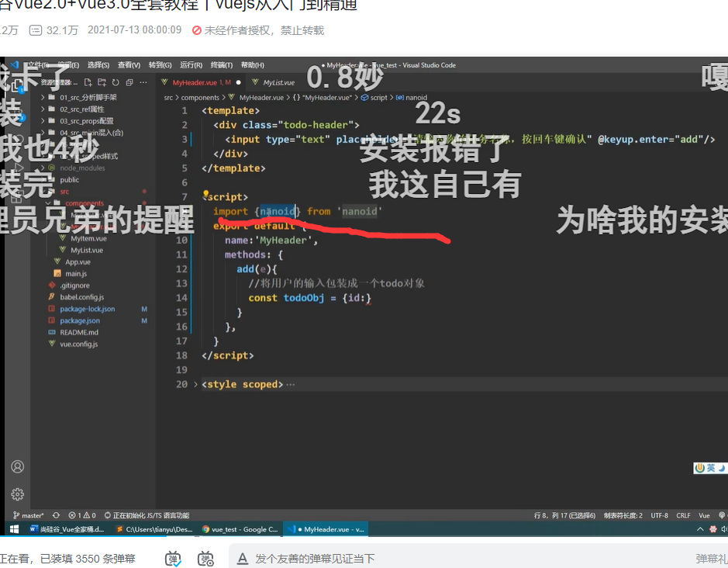The height and width of the screenshot is (568, 728).
Task: Open the 选择(S) menu
Action: click(x=98, y=65)
